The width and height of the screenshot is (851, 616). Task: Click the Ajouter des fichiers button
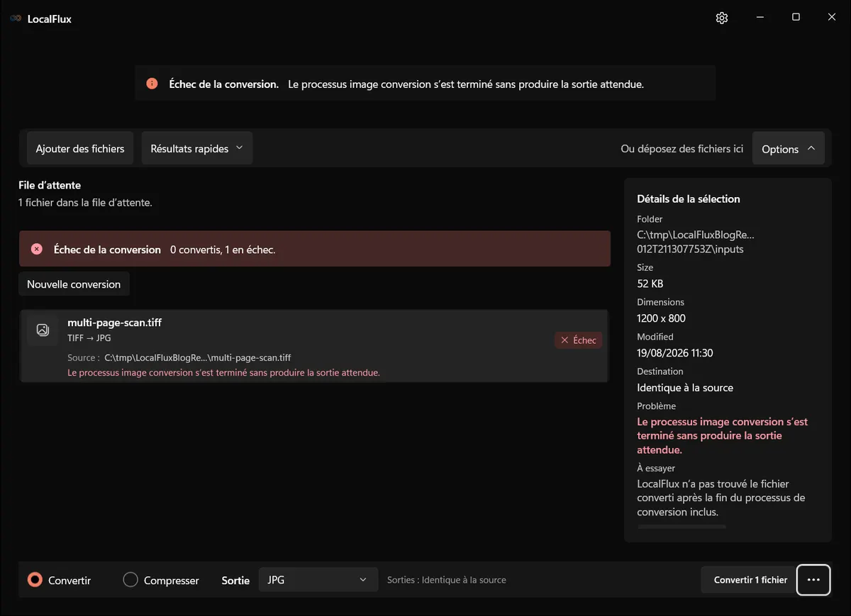80,149
